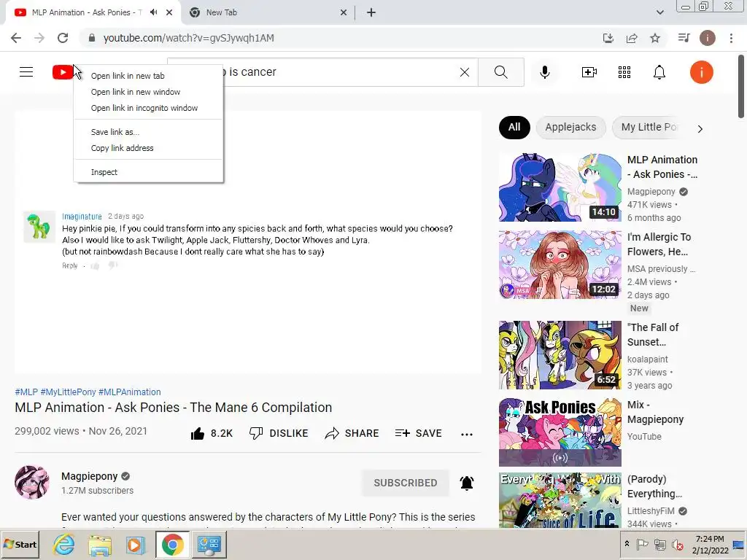The image size is (747, 560).
Task: Open the #MyLittlePony hashtag link
Action: (x=68, y=392)
